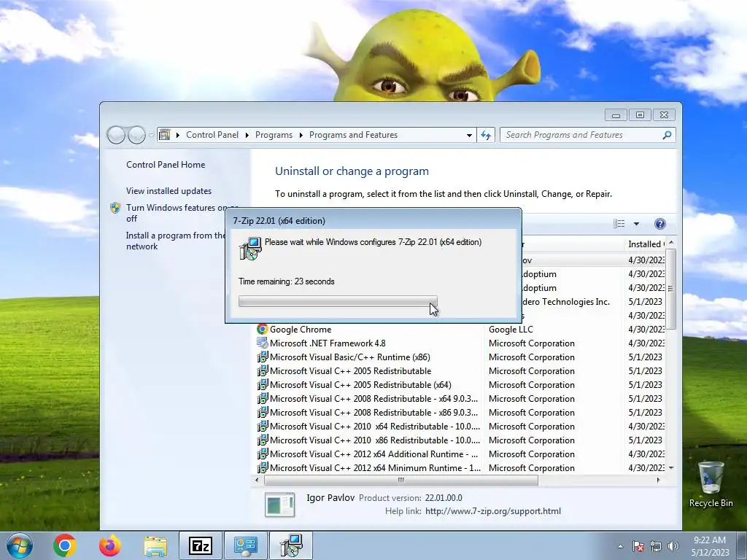Viewport: 747px width, 560px height.
Task: Click the horizontal scrollbar thumb
Action: point(401,480)
